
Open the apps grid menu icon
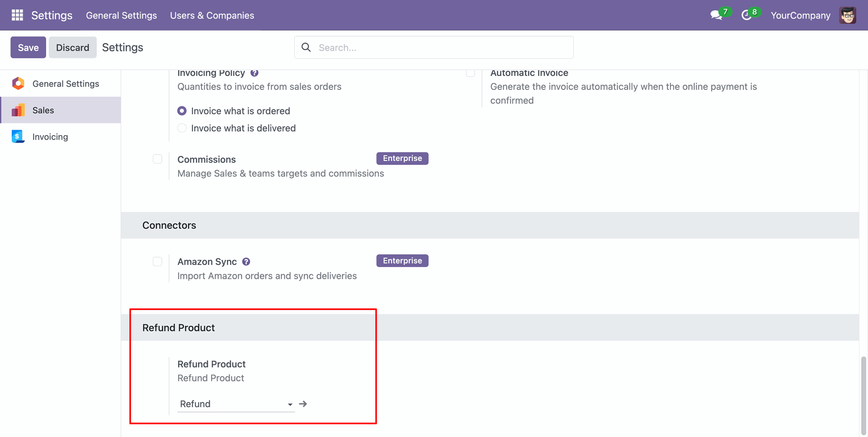click(17, 15)
